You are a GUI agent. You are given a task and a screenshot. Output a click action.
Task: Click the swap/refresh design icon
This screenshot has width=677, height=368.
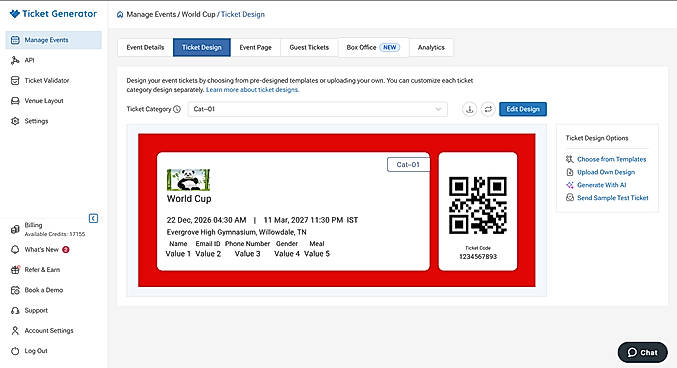[x=488, y=109]
